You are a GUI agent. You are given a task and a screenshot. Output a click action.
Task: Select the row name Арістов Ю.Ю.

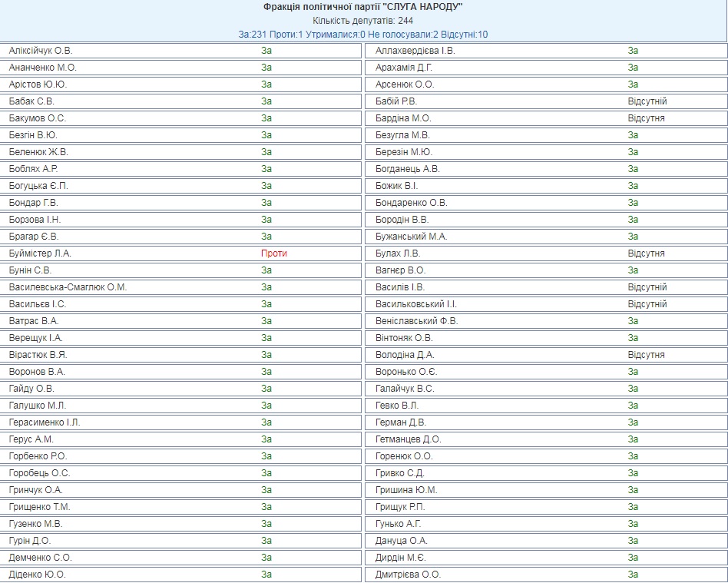[x=38, y=84]
